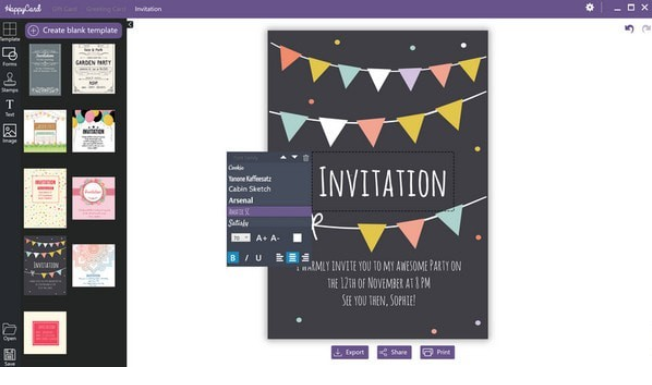Select the pink floral wreath template
This screenshot has width=652, height=385.
click(94, 198)
